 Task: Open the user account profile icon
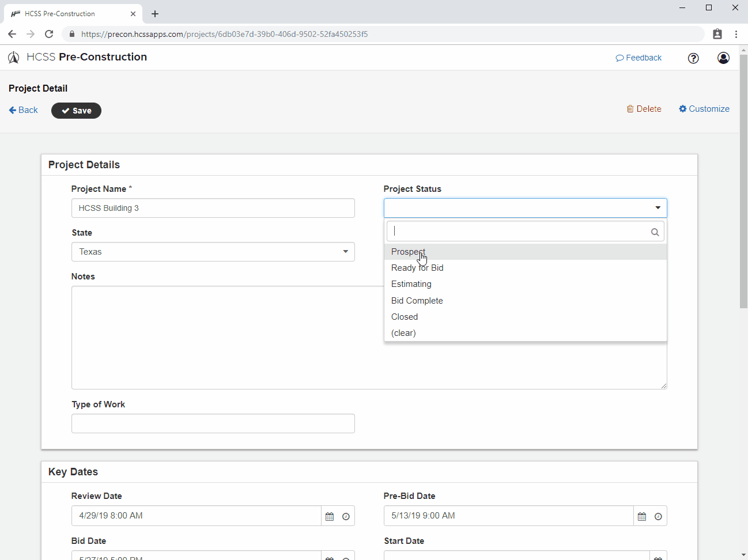point(723,58)
